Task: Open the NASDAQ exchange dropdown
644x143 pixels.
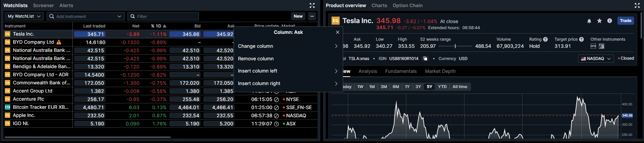Action: pos(596,59)
